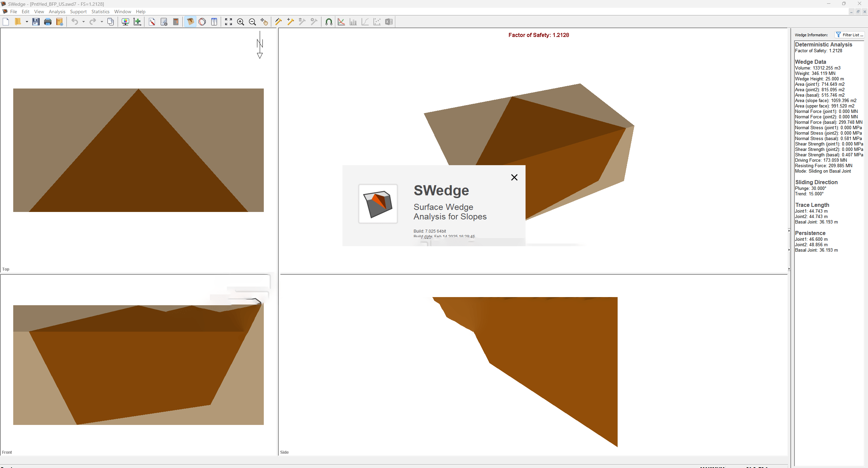Toggle the Pan hand tool
868x468 pixels.
point(264,22)
